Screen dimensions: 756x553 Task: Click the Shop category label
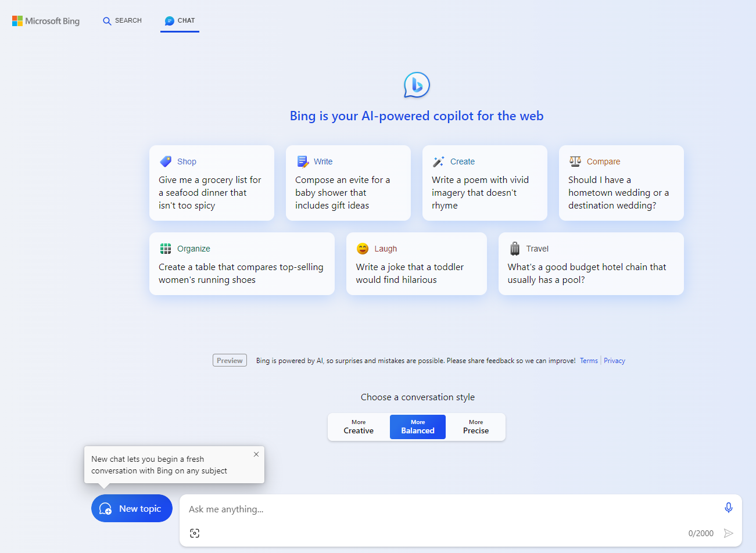(187, 161)
